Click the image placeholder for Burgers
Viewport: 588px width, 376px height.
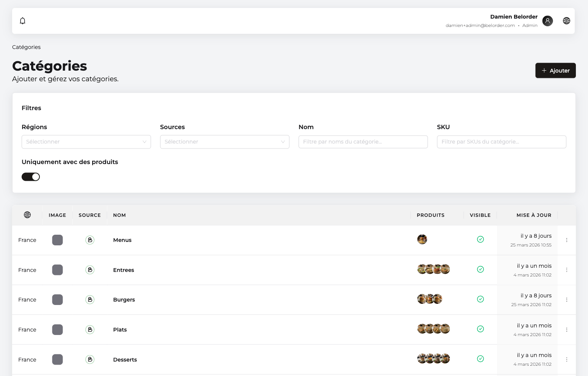pos(57,300)
